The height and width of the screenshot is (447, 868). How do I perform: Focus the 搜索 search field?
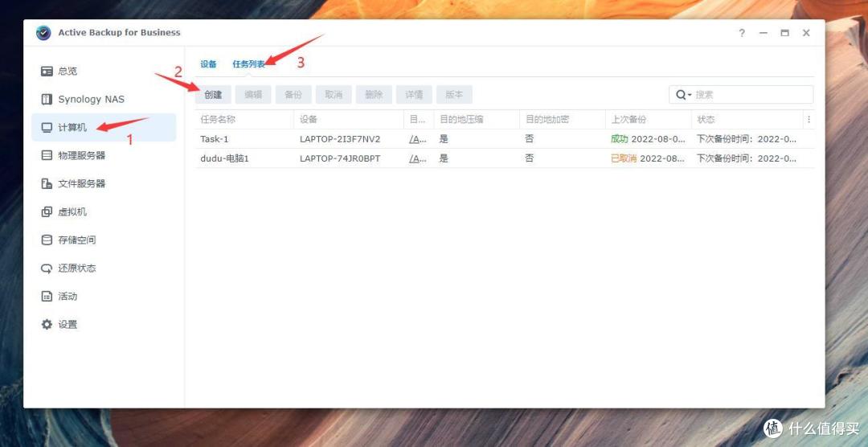pos(741,95)
